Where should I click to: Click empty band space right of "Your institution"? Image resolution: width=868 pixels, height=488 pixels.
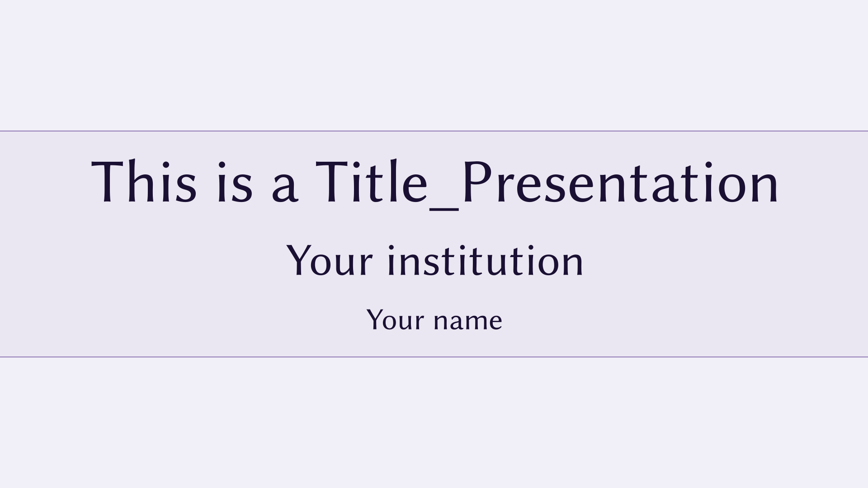click(x=723, y=261)
